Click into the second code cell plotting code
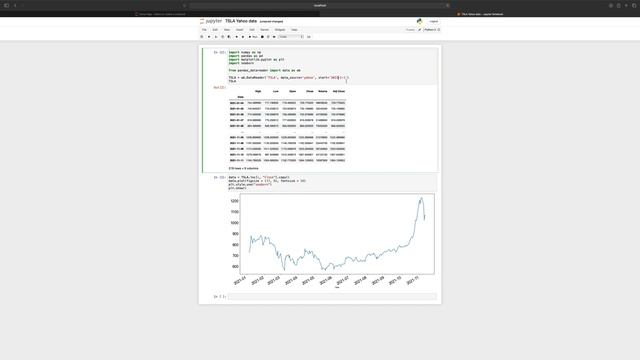 (332, 183)
